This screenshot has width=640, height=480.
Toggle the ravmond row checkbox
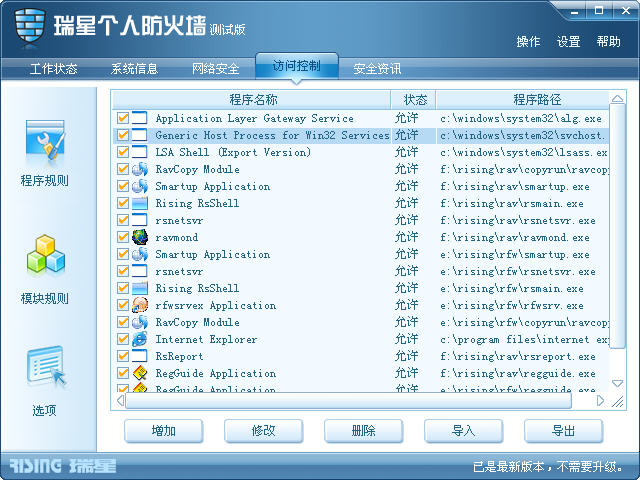click(122, 237)
